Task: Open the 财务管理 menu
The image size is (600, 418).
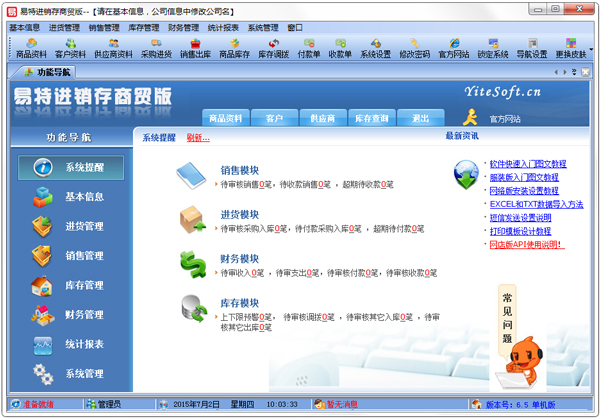Action: (x=184, y=28)
